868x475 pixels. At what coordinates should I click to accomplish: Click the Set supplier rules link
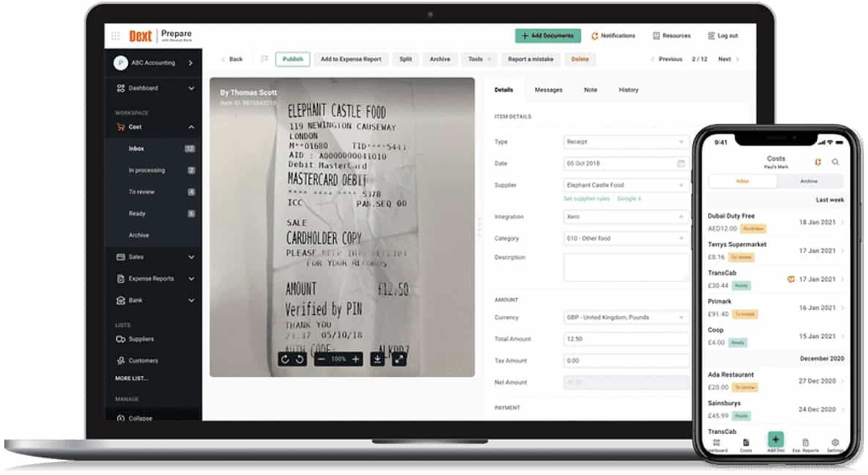(586, 199)
